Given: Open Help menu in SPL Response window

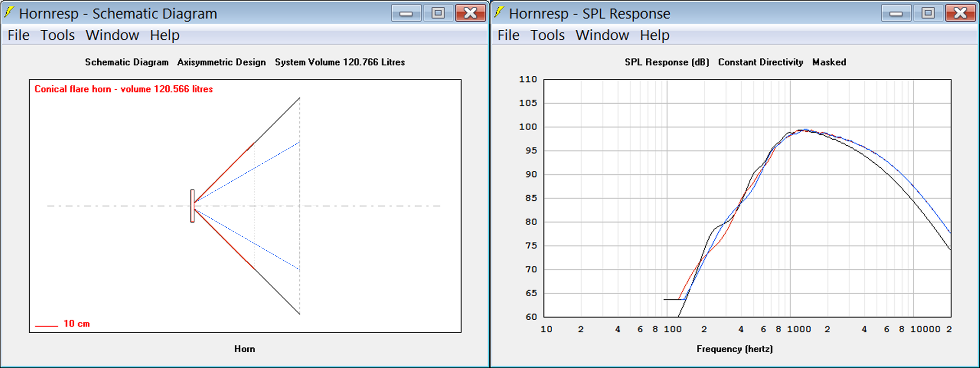Looking at the screenshot, I should (655, 35).
